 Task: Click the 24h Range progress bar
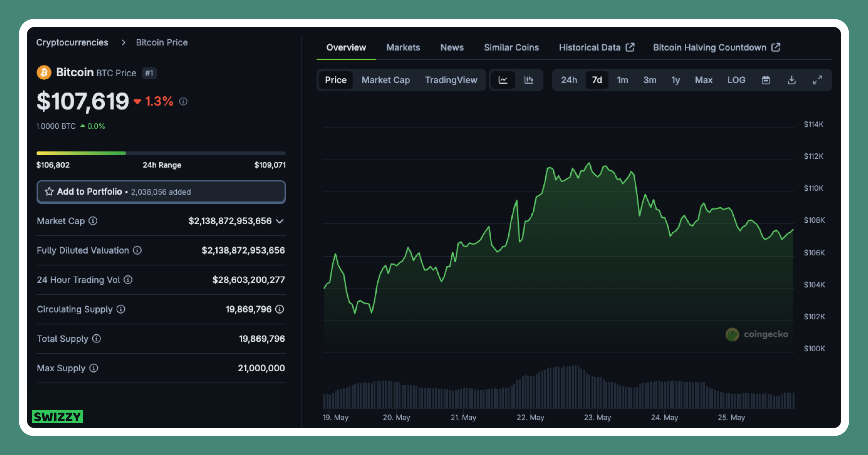pos(161,153)
